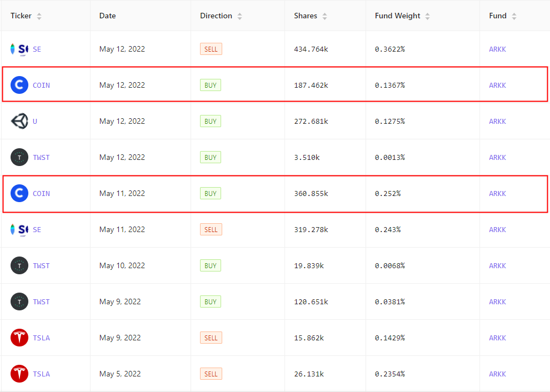The image size is (550, 392).
Task: Open the U ticker link
Action: [35, 121]
